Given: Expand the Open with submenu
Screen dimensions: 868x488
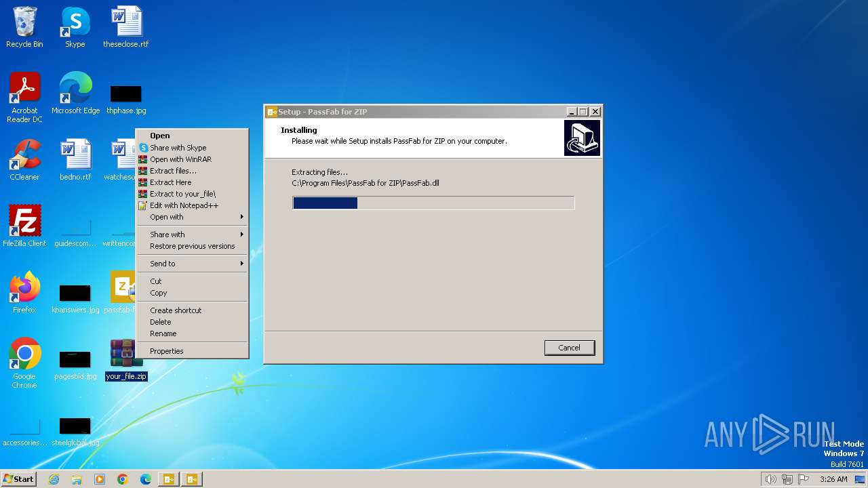Looking at the screenshot, I should click(193, 217).
